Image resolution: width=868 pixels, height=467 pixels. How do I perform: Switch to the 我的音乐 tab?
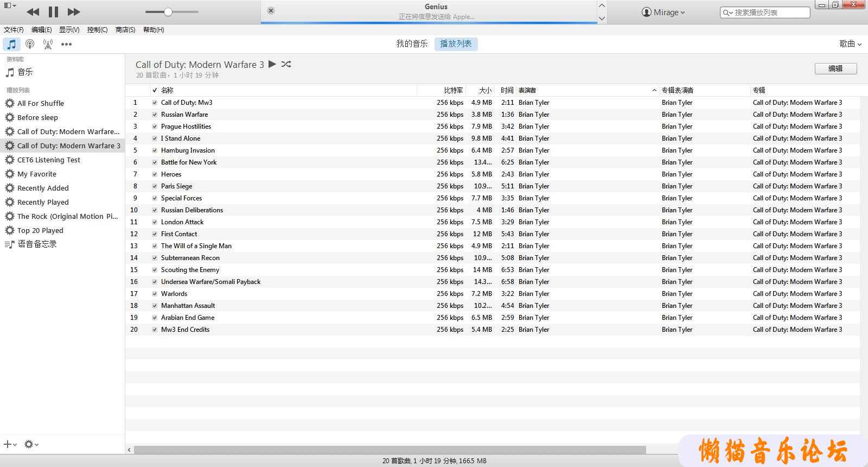pyautogui.click(x=412, y=44)
